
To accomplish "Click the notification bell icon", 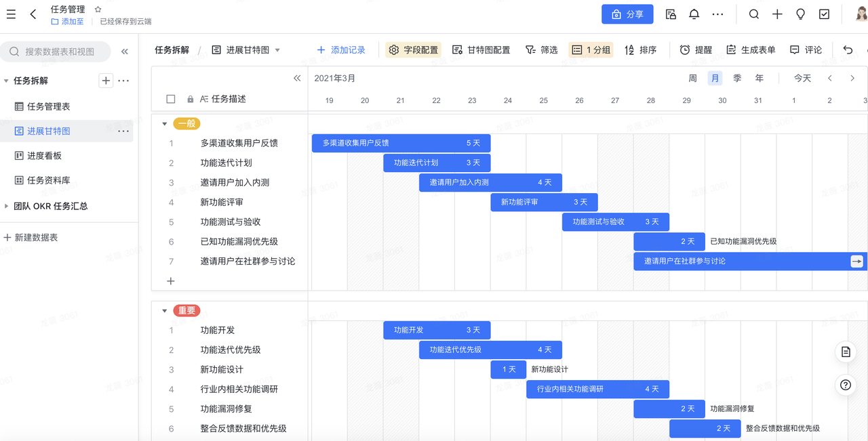I will [x=694, y=14].
